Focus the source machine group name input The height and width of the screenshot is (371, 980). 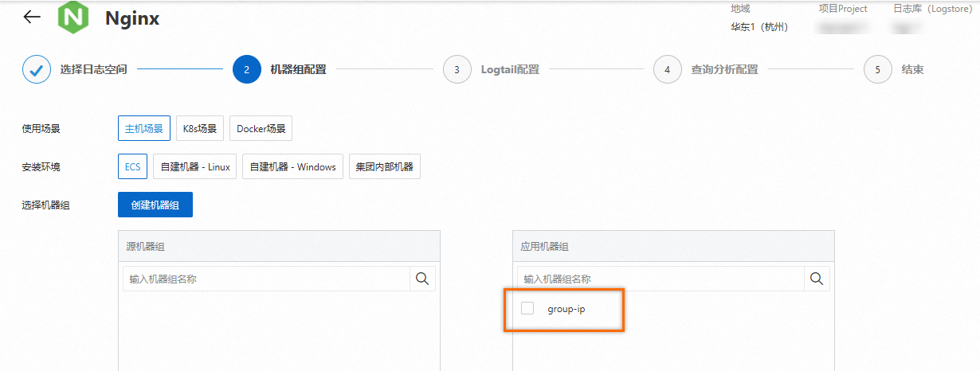(266, 279)
